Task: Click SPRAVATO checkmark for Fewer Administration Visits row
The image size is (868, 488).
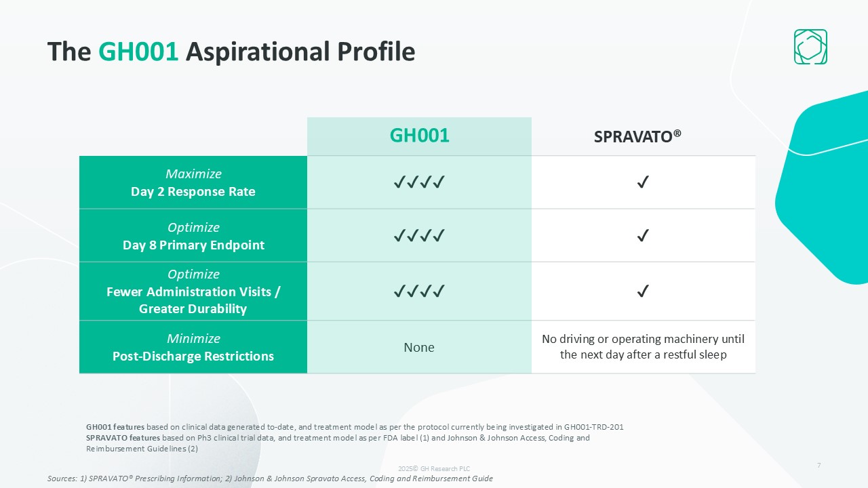Action: pos(643,291)
